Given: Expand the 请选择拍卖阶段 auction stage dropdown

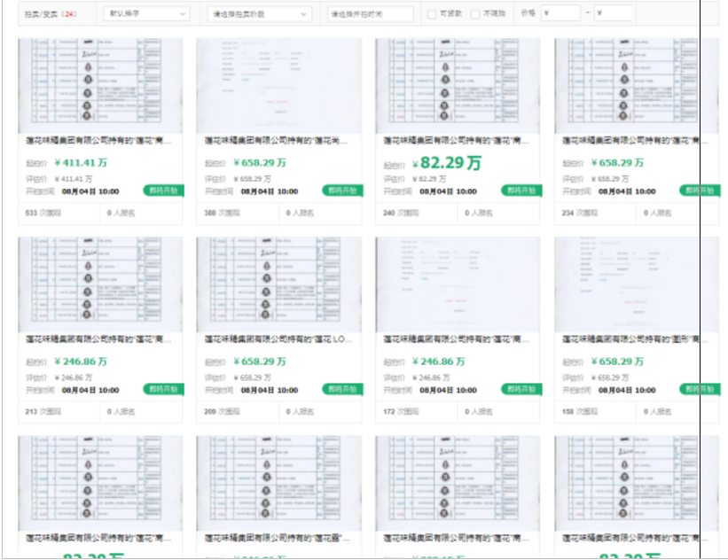Looking at the screenshot, I should tap(259, 14).
